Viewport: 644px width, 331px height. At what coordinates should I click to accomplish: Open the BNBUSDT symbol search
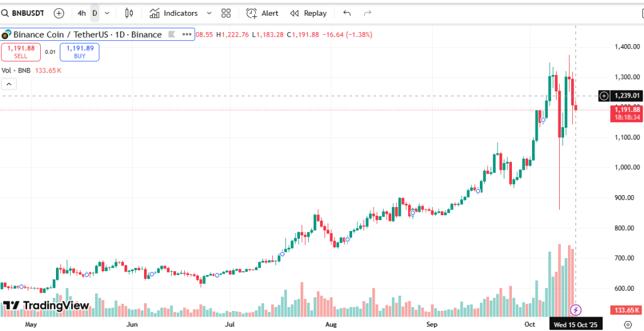coord(25,13)
